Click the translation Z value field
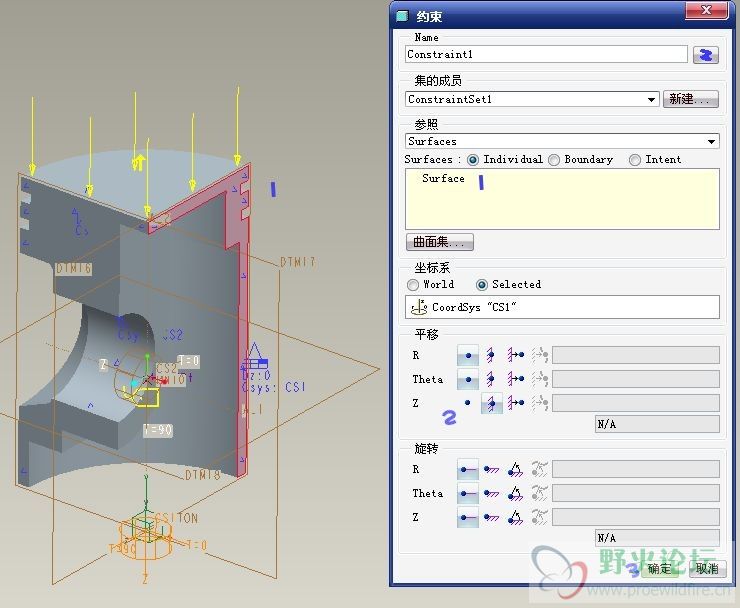Screen dimensions: 740x608 coord(636,403)
